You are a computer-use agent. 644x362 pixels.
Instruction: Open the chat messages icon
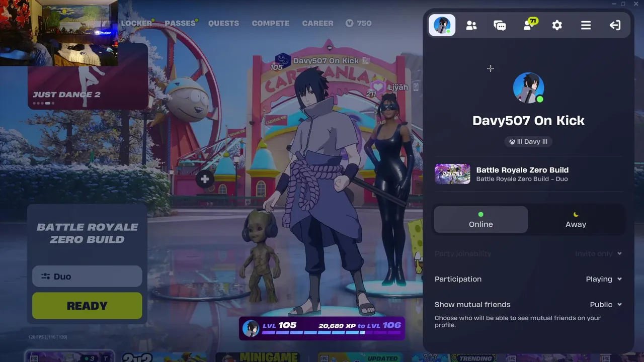click(500, 25)
